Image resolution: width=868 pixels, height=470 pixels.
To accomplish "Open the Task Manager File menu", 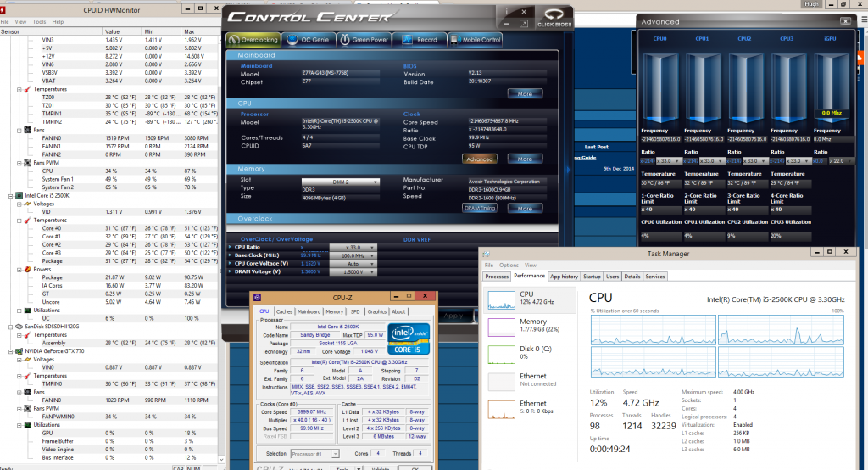I will click(x=489, y=265).
